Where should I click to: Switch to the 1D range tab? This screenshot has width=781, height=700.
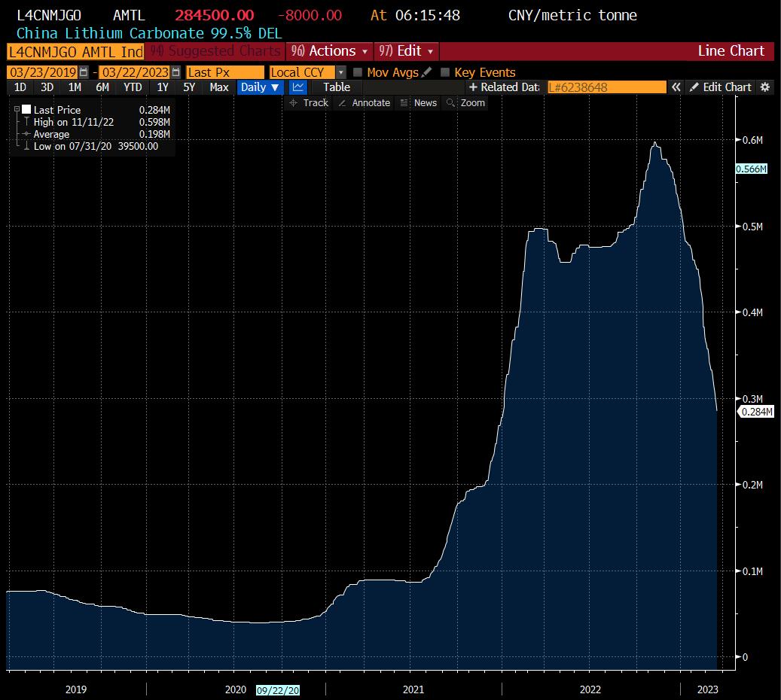pyautogui.click(x=20, y=87)
